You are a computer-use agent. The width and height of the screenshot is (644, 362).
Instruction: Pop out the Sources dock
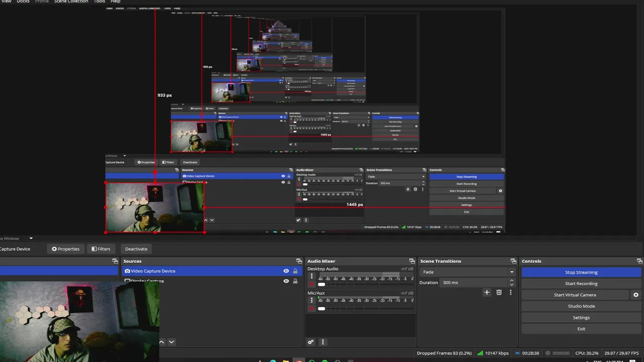tap(299, 261)
